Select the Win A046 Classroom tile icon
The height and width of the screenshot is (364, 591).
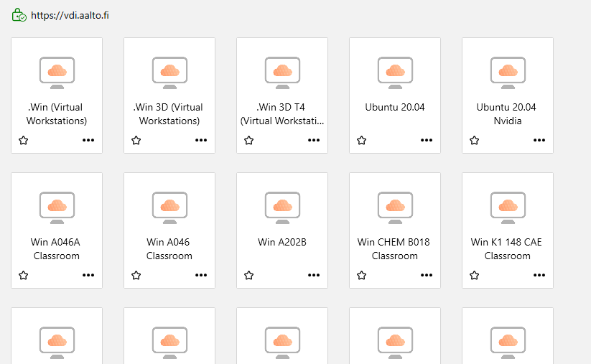point(169,207)
